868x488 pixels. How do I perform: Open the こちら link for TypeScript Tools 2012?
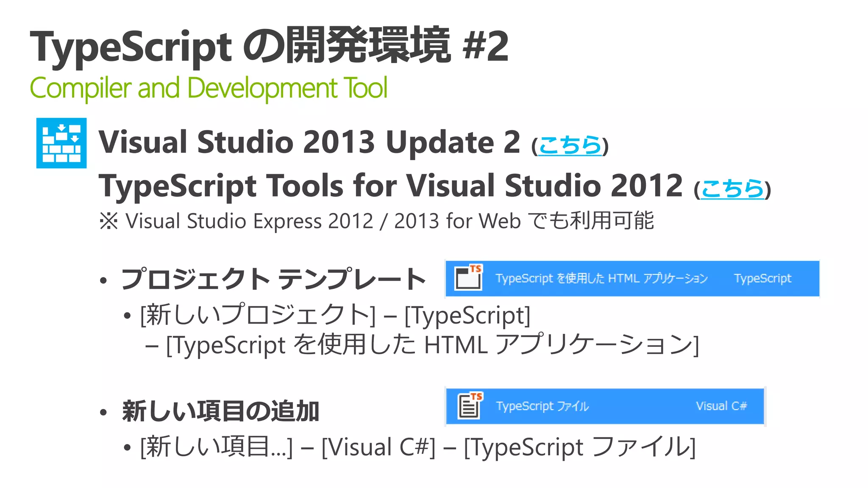pyautogui.click(x=732, y=189)
